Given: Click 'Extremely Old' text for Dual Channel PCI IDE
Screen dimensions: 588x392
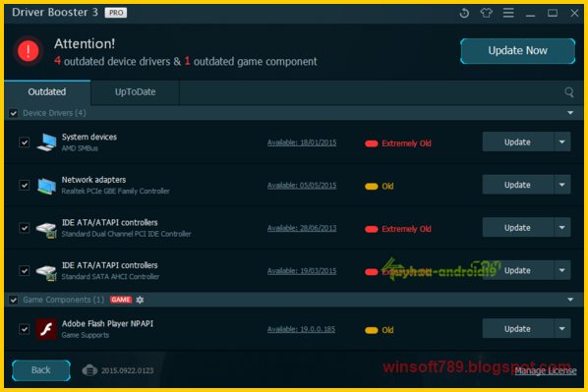Looking at the screenshot, I should pos(406,229).
